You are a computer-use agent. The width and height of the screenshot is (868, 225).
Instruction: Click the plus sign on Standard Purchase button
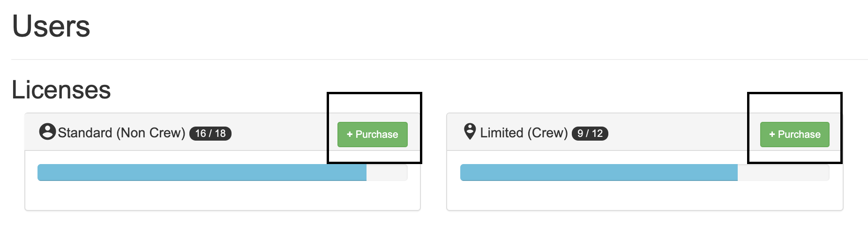[x=350, y=135]
